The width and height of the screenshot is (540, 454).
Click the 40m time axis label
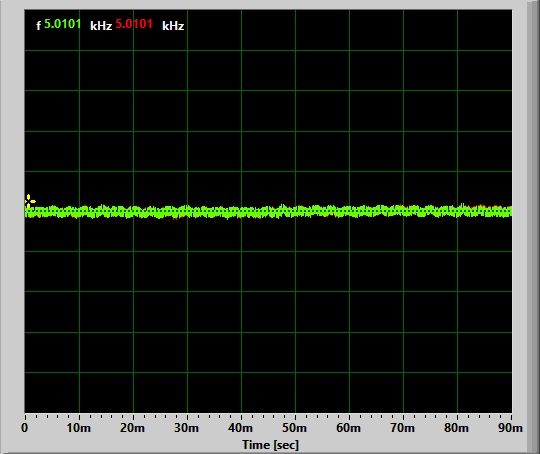240,428
